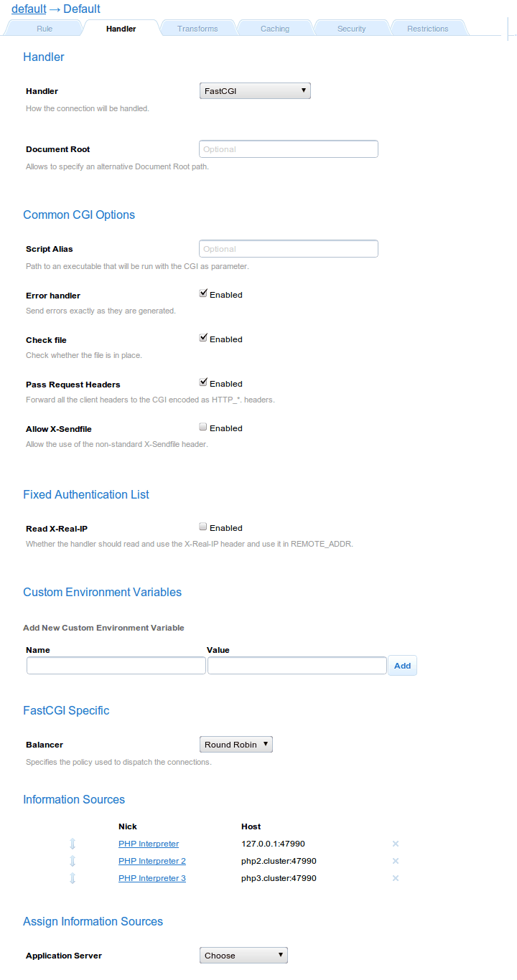This screenshot has height=980, width=517.
Task: Click reorder handle for PHP Interpreter row
Action: 73,844
